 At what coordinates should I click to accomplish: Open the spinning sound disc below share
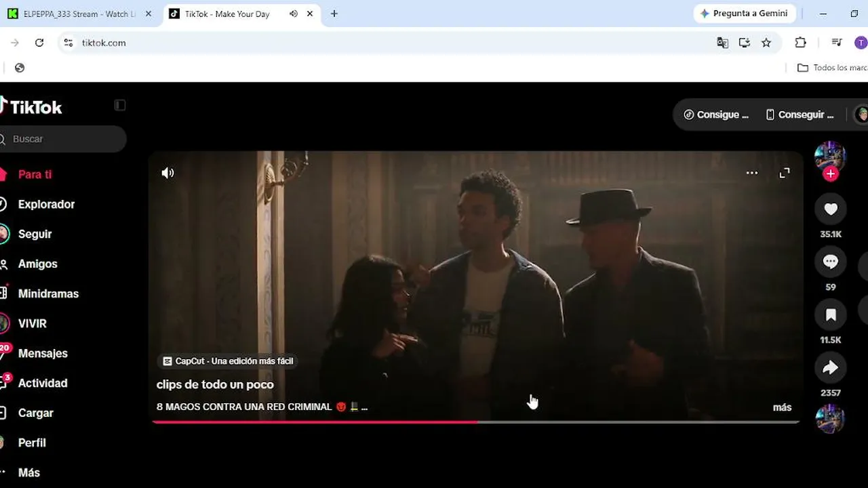[x=830, y=419]
